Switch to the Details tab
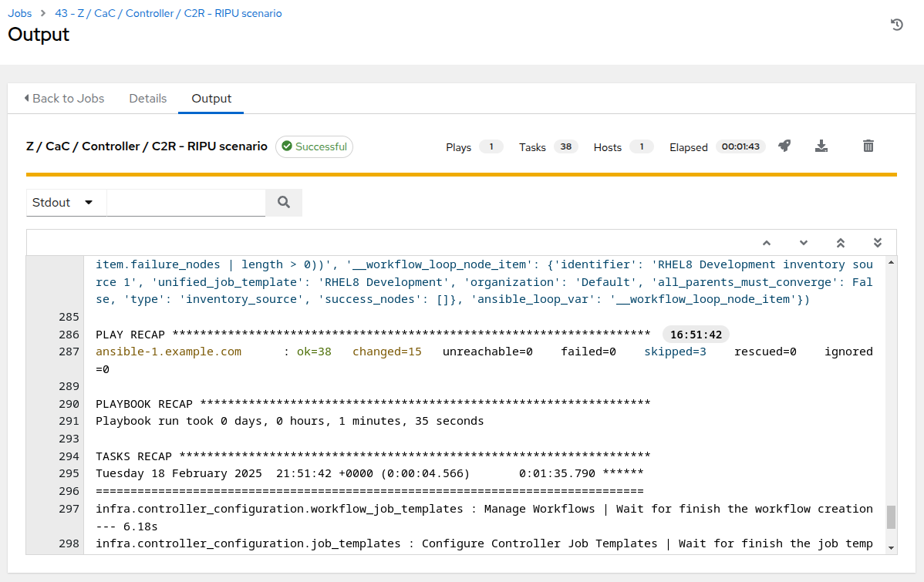The width and height of the screenshot is (924, 582). [x=148, y=99]
